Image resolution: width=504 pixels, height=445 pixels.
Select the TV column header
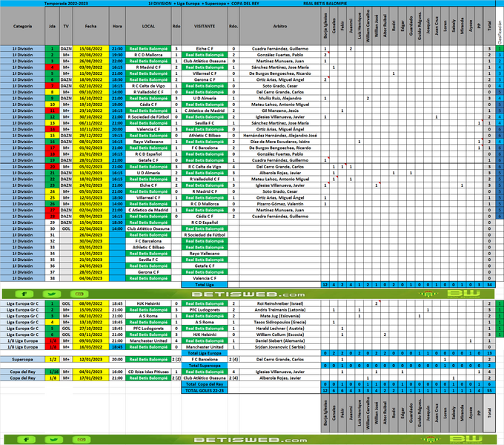(66, 26)
